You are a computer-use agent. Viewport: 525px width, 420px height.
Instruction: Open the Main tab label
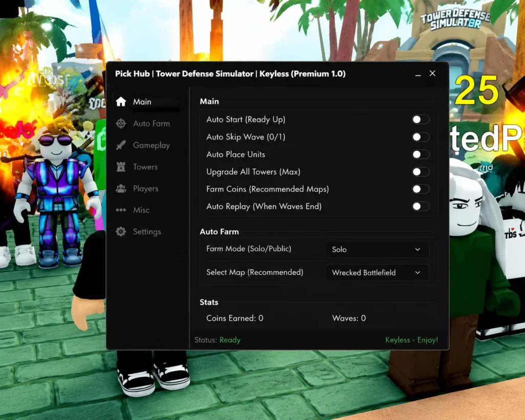pyautogui.click(x=142, y=102)
